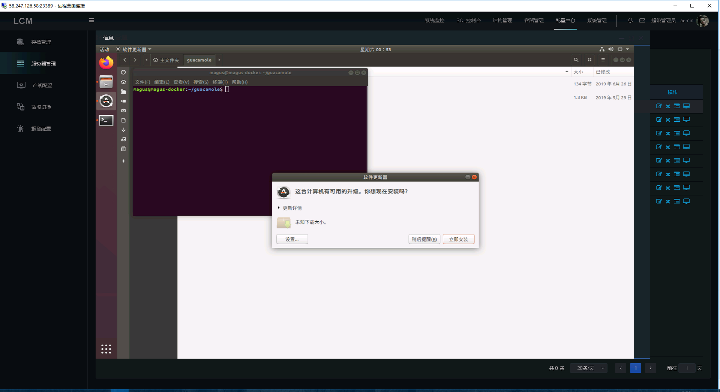Open Downloads via the arrow icon in Files sidebar

pos(124,130)
